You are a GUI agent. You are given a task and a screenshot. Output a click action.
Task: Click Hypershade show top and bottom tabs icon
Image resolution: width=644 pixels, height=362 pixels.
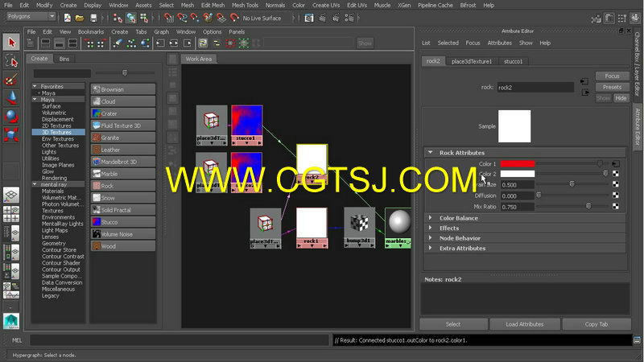tap(72, 43)
